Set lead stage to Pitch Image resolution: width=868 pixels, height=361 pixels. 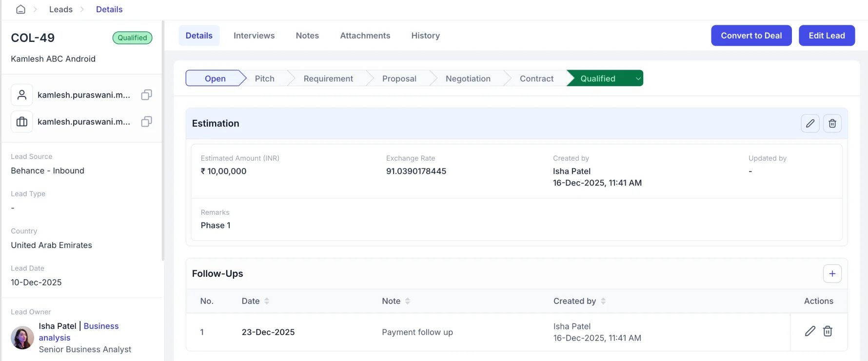(265, 78)
